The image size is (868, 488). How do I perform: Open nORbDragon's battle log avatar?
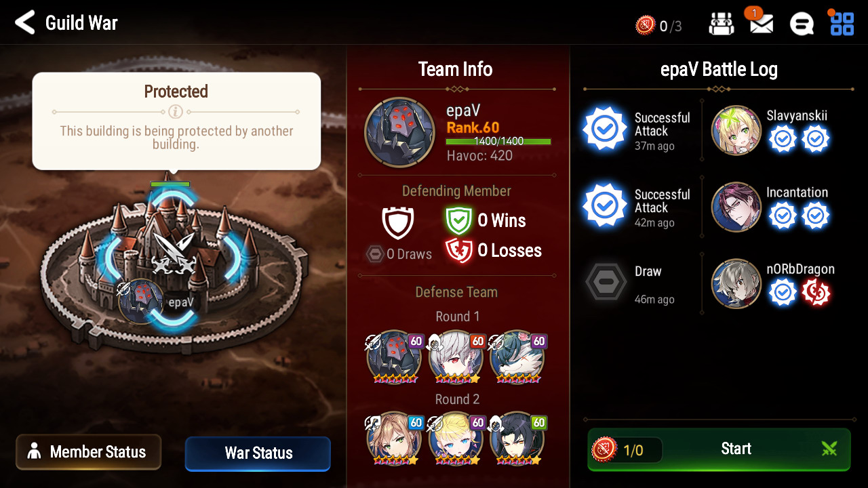click(736, 283)
